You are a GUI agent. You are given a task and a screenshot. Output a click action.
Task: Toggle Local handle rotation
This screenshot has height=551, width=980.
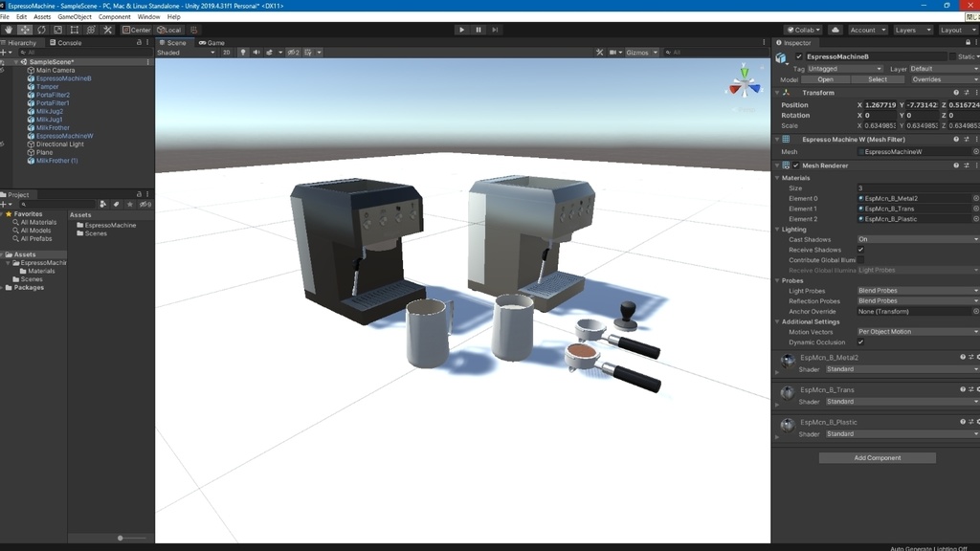pos(169,30)
